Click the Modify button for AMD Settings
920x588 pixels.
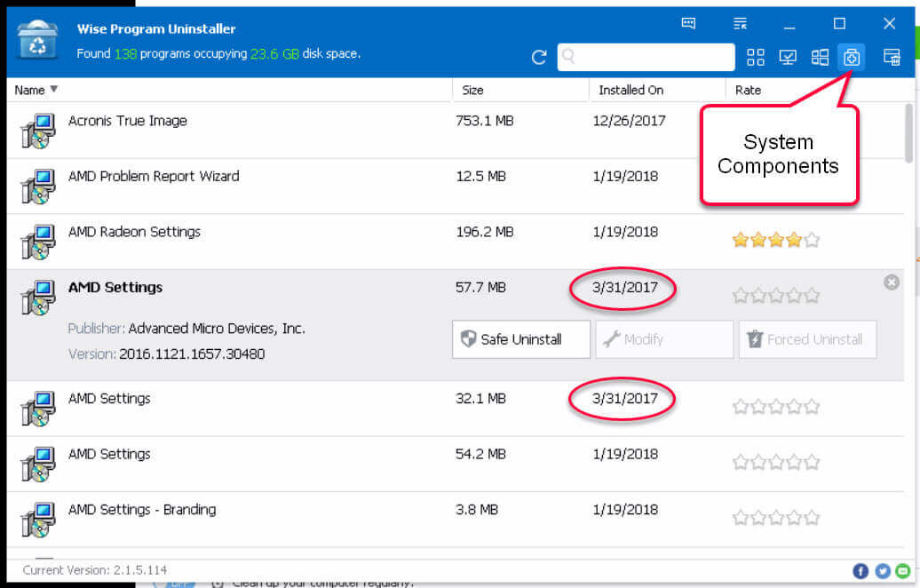pos(664,339)
